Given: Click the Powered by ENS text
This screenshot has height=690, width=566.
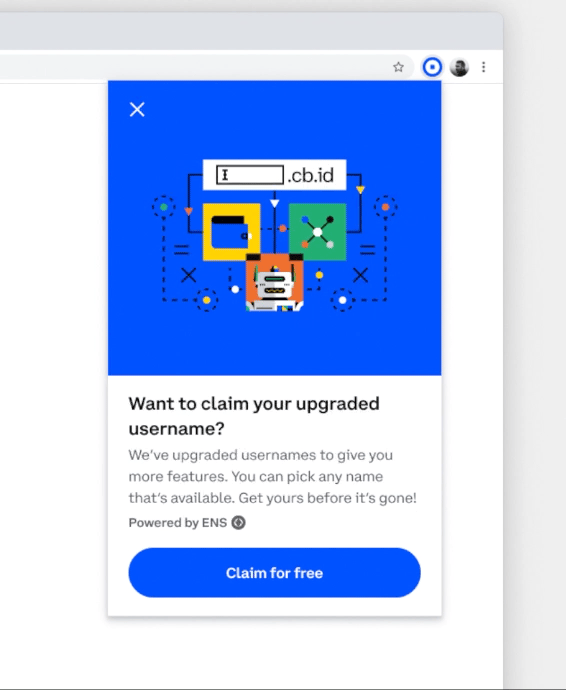Looking at the screenshot, I should (x=177, y=522).
